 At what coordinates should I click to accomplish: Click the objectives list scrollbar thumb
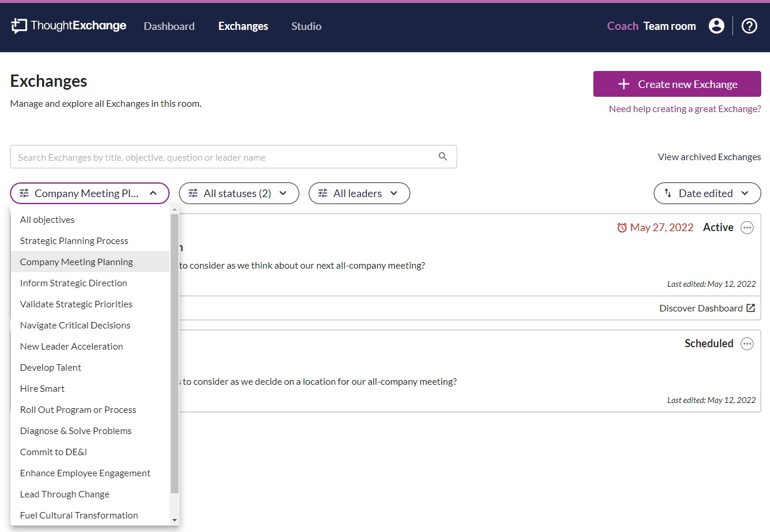click(175, 353)
